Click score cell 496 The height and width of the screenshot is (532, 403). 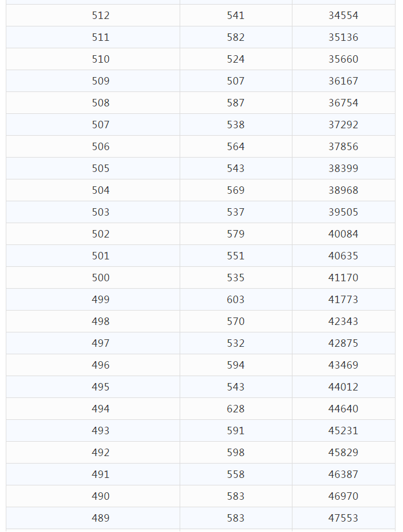[x=101, y=365]
